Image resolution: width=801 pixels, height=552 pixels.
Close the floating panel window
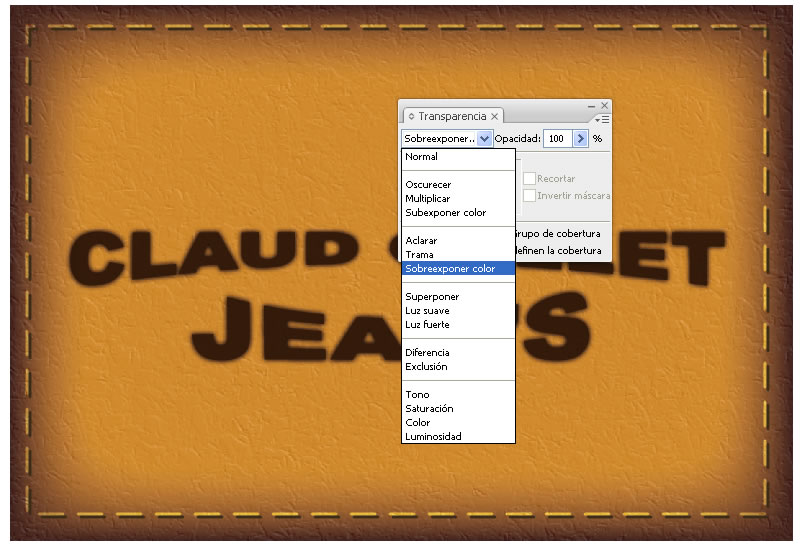click(604, 105)
